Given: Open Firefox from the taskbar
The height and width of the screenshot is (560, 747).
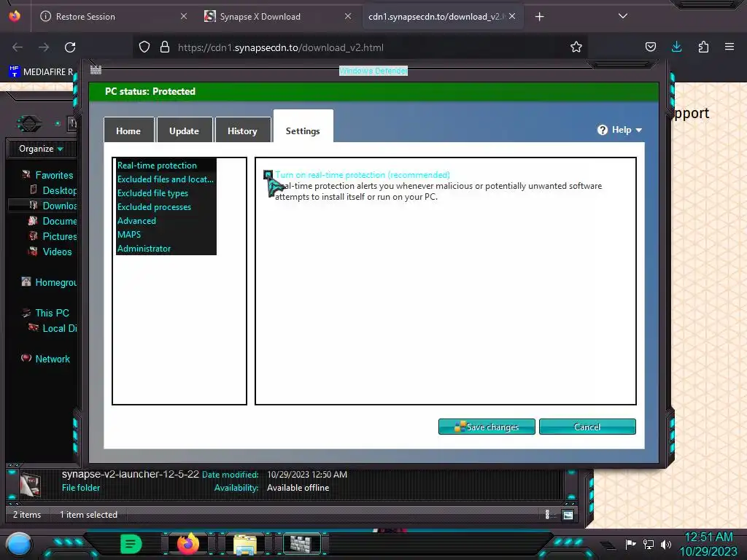Looking at the screenshot, I should pyautogui.click(x=187, y=543).
